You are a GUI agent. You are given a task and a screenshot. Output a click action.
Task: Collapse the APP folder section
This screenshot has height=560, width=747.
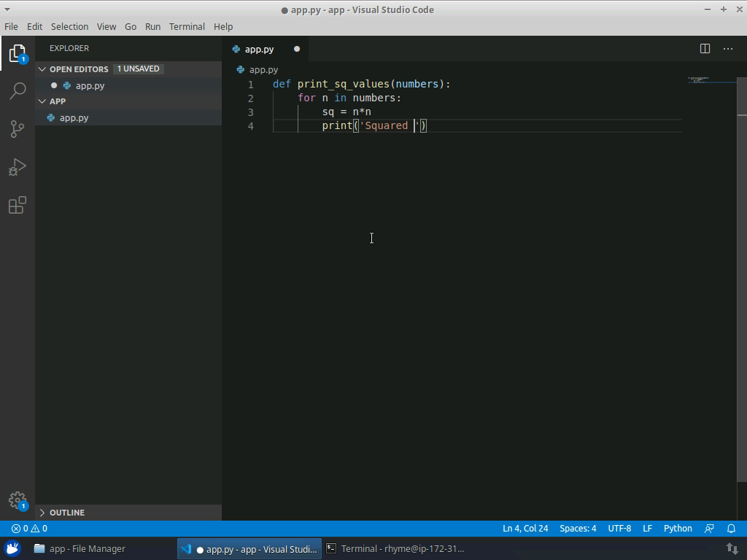(x=42, y=101)
